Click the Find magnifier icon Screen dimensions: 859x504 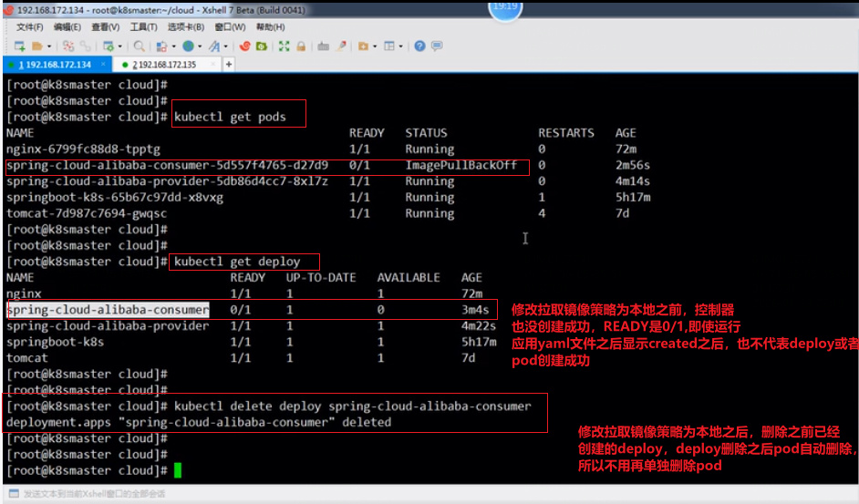[x=140, y=46]
